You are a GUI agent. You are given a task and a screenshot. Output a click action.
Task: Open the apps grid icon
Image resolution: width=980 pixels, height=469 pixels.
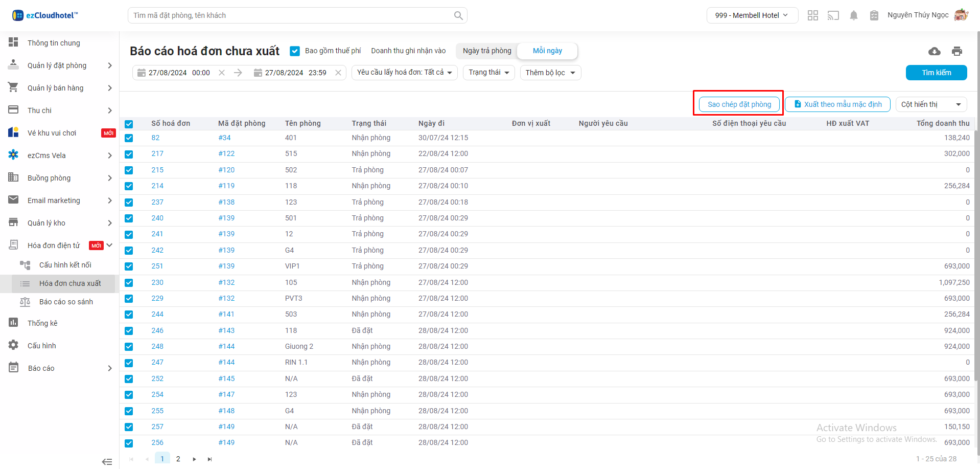[x=812, y=15]
